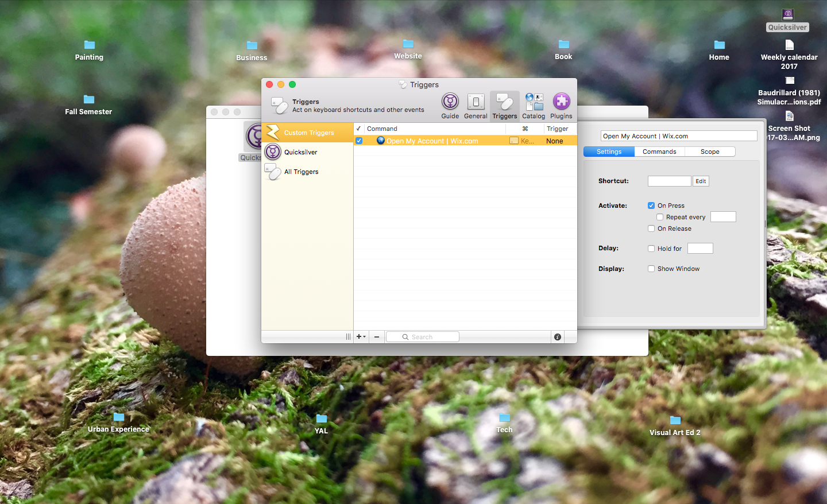827x504 pixels.
Task: Click the keyboard type icon in the trigger row
Action: (x=514, y=141)
